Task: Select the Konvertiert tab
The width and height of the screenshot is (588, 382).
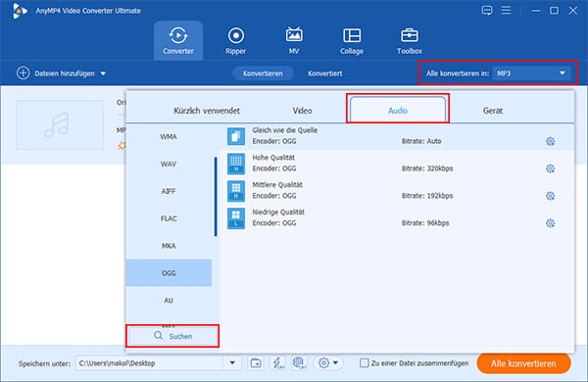Action: [x=324, y=73]
